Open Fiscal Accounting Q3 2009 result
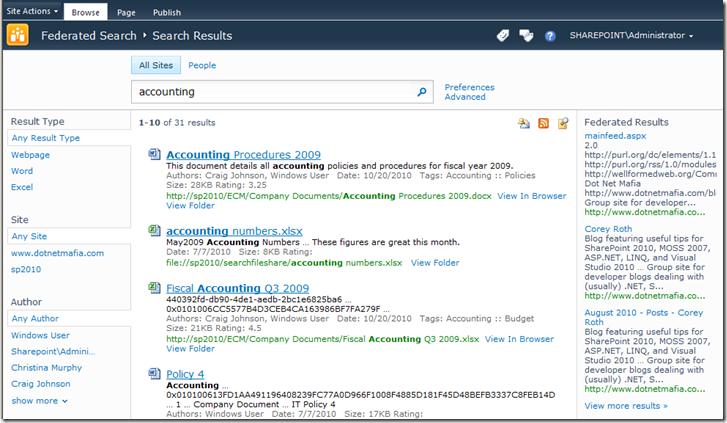The image size is (727, 423). pos(237,288)
